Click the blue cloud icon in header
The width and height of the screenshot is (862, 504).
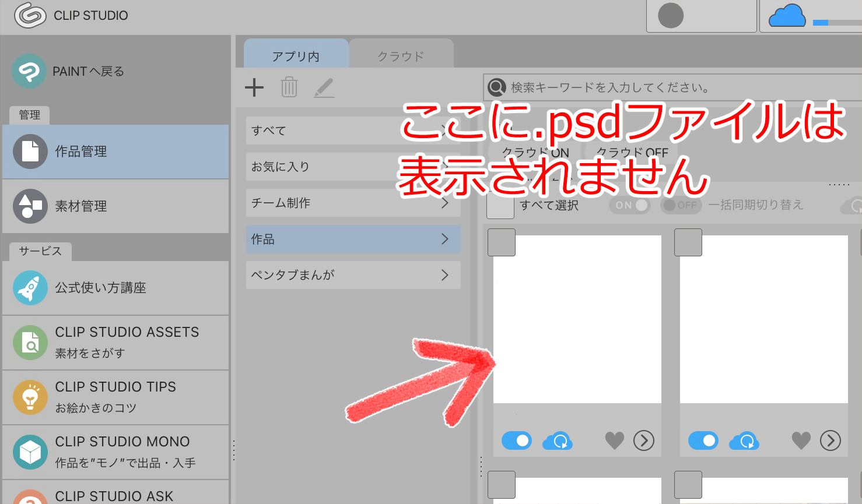[x=787, y=16]
